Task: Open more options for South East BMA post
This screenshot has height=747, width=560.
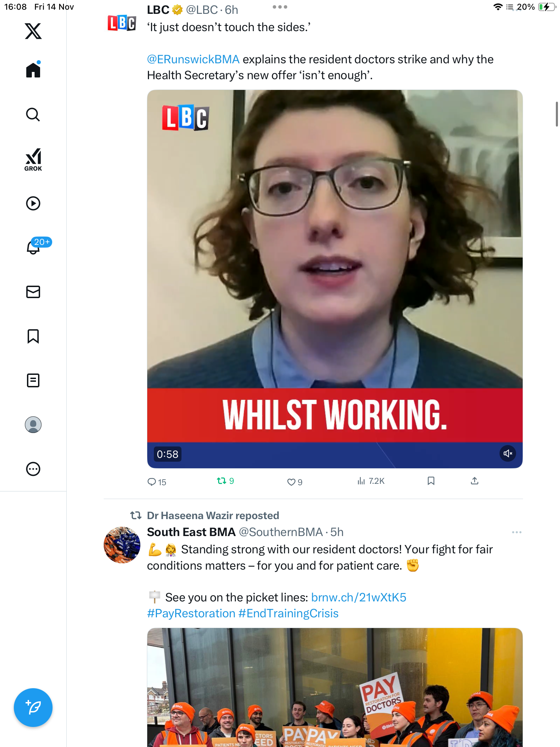Action: pos(516,532)
